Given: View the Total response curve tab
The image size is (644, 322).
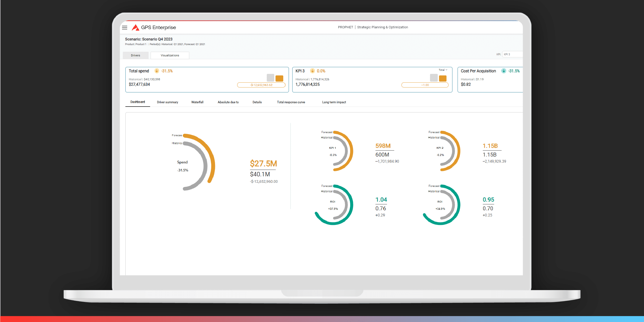Looking at the screenshot, I should tap(291, 102).
